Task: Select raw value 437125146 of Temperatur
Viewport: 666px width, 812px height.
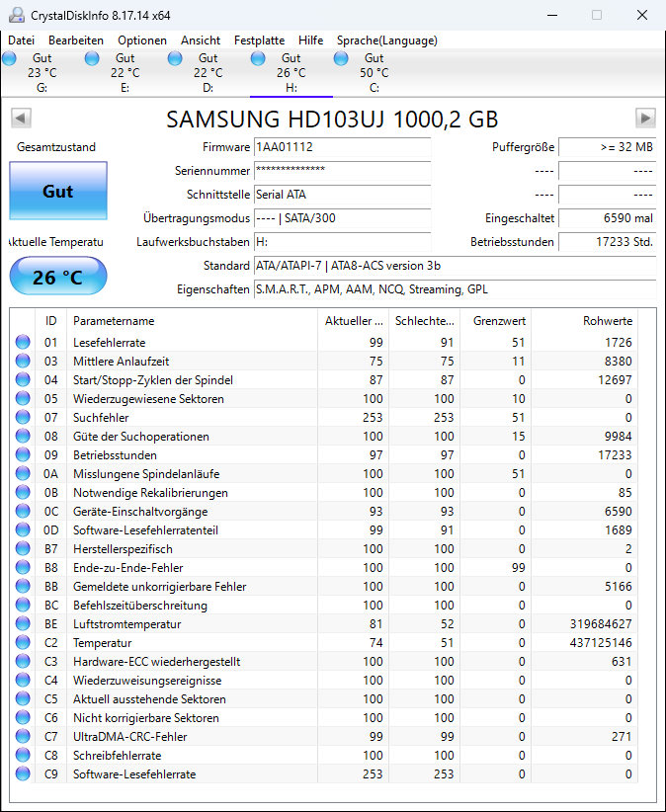Action: (x=601, y=643)
